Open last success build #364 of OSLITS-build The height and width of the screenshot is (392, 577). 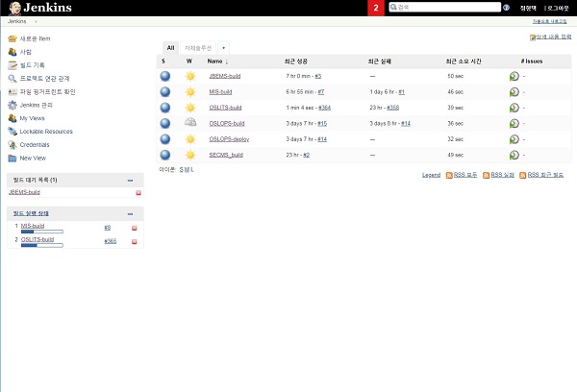(x=324, y=108)
